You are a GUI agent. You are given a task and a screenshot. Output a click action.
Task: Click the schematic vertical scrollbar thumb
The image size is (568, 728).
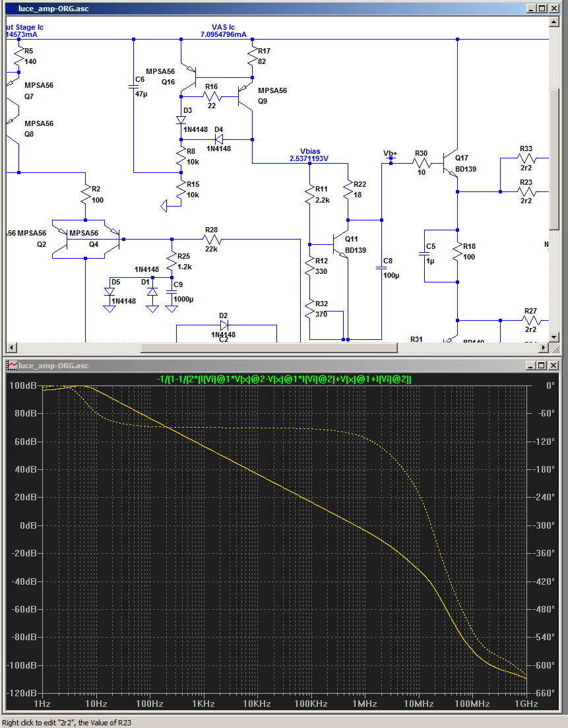click(x=554, y=158)
